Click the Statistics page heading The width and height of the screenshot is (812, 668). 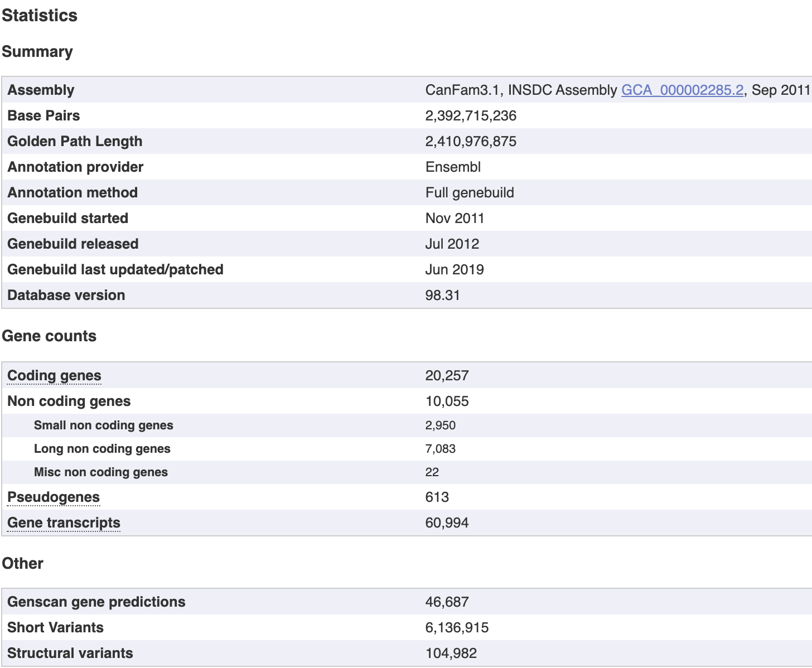point(40,15)
